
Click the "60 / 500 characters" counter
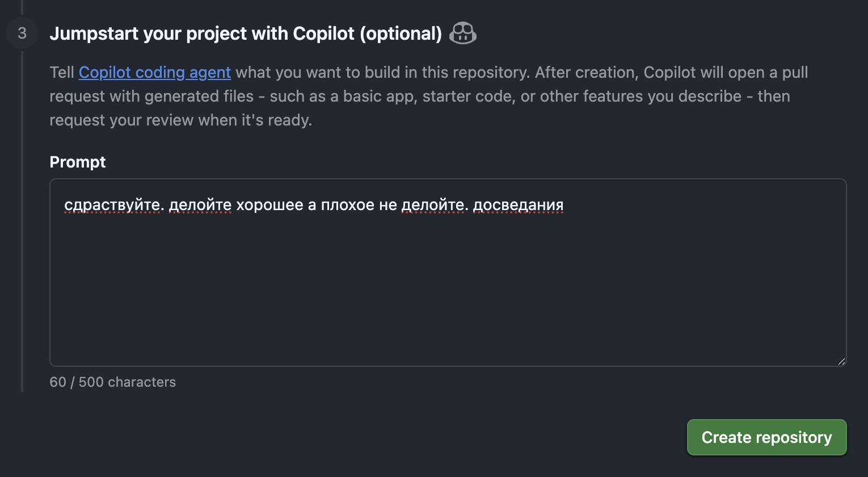pos(112,382)
